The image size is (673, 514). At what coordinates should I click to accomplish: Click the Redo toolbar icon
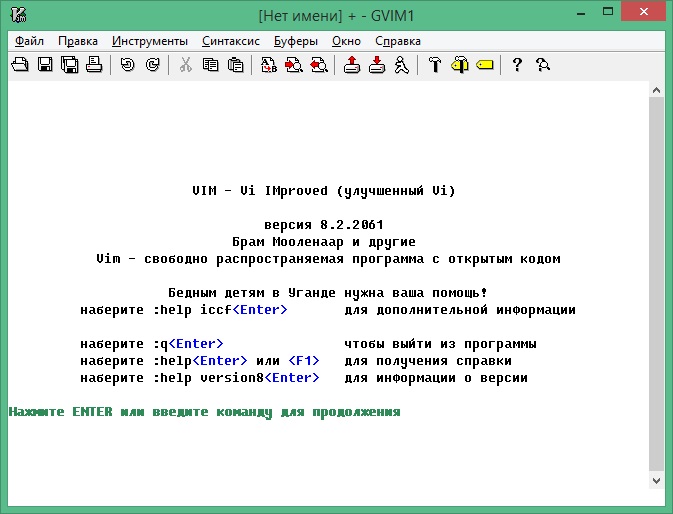tap(152, 65)
